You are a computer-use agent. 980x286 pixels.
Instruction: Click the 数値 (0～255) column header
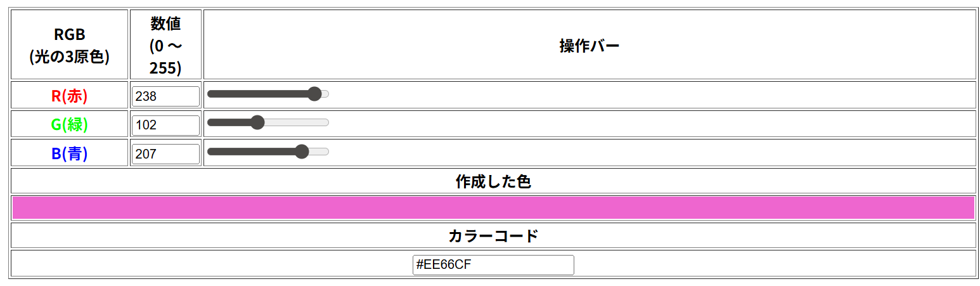point(165,46)
